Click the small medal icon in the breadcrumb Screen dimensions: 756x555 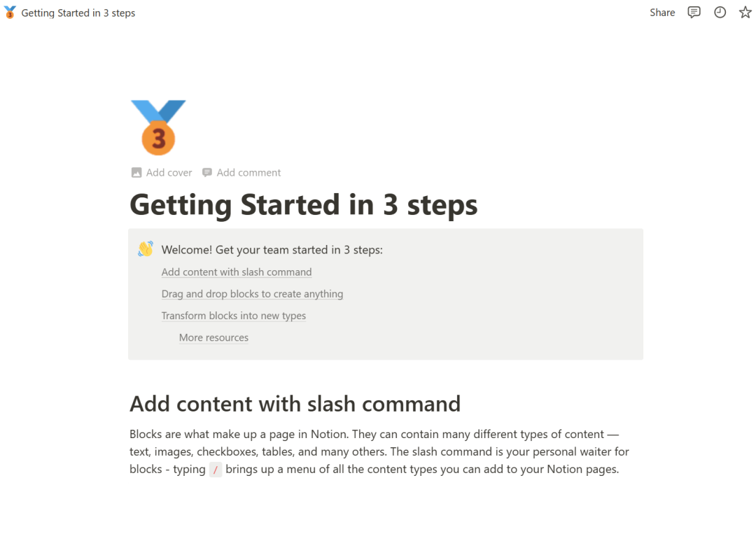10,13
